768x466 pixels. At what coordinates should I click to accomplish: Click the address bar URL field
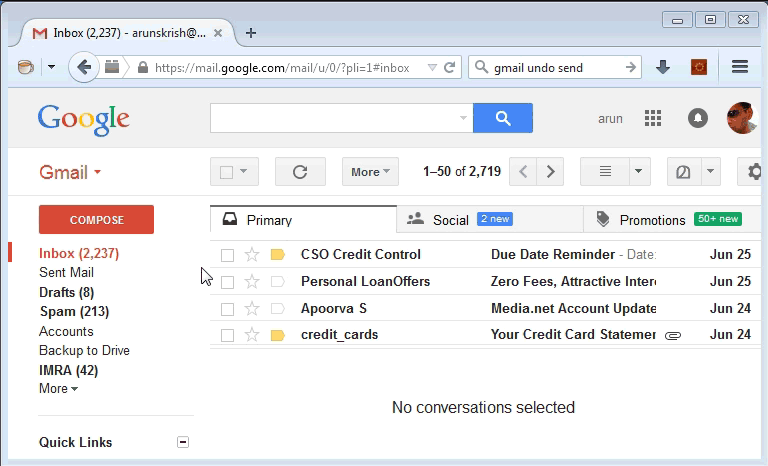click(x=282, y=68)
